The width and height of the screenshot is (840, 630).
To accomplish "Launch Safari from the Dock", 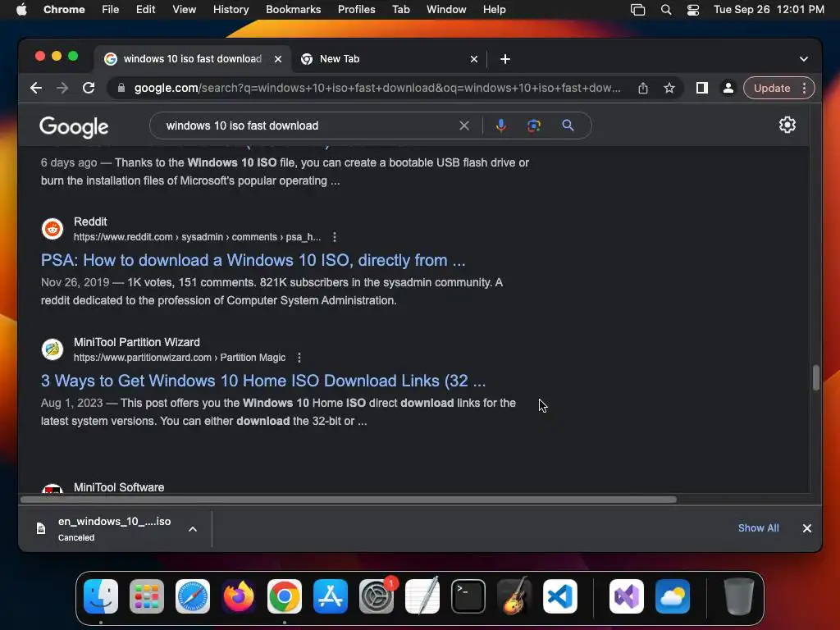I will pos(193,596).
